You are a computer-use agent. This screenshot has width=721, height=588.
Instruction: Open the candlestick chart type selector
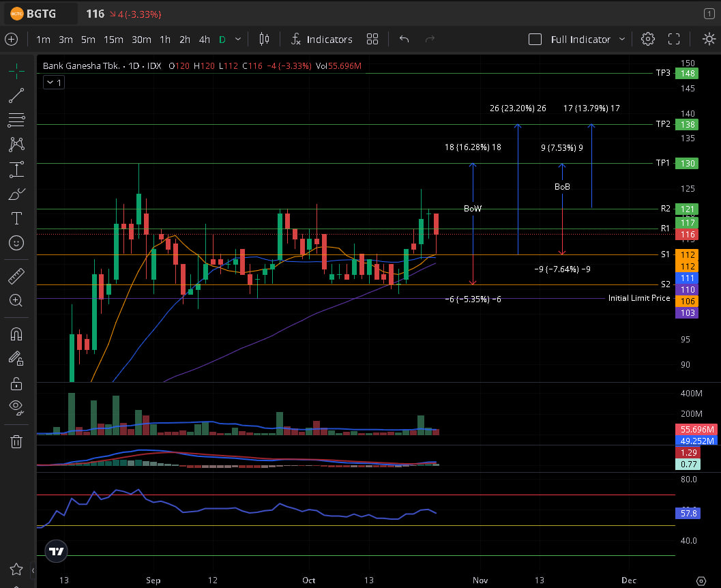pyautogui.click(x=265, y=39)
